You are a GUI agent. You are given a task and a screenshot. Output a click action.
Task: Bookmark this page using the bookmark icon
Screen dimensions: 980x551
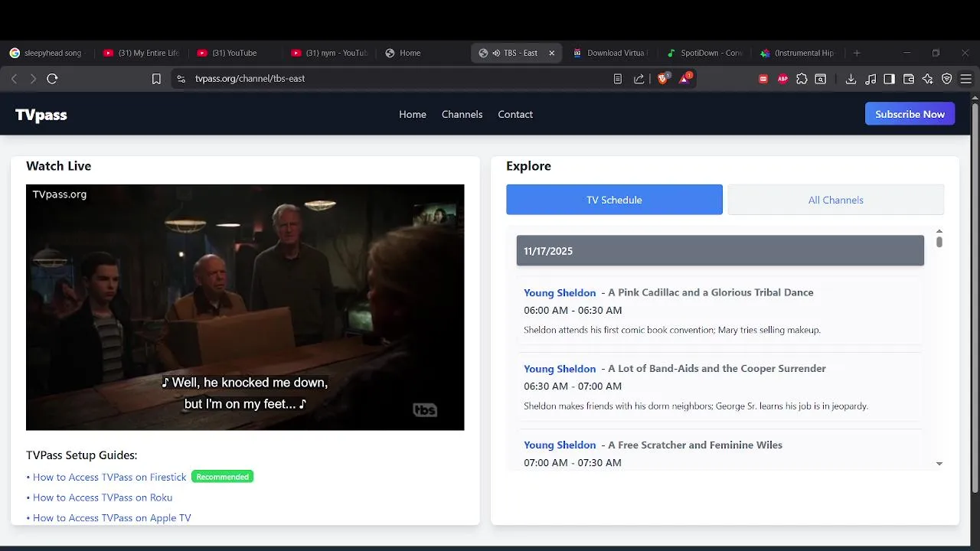pyautogui.click(x=156, y=79)
